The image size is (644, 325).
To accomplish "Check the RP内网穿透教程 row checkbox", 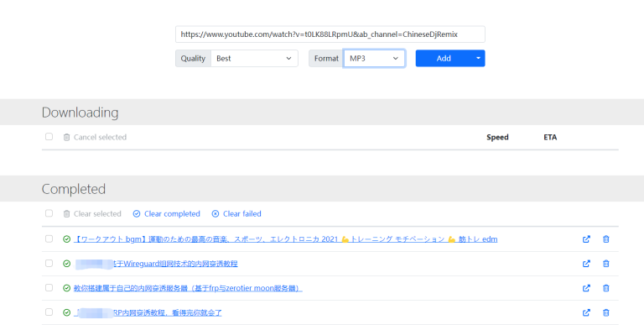I will pos(49,312).
